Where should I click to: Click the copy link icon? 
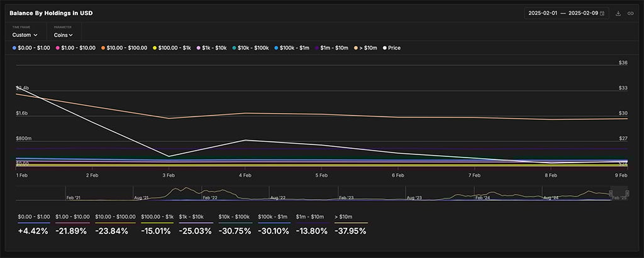pyautogui.click(x=630, y=13)
